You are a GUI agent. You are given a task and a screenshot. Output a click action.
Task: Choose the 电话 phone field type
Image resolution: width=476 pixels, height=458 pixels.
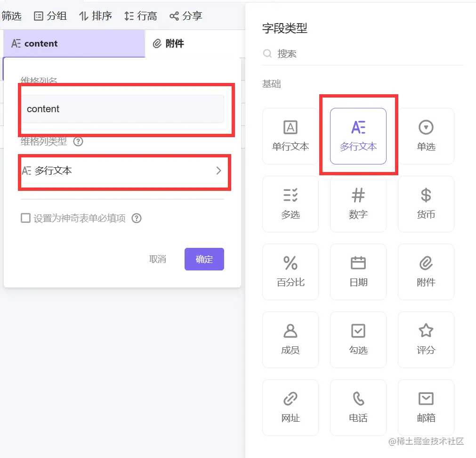(358, 407)
